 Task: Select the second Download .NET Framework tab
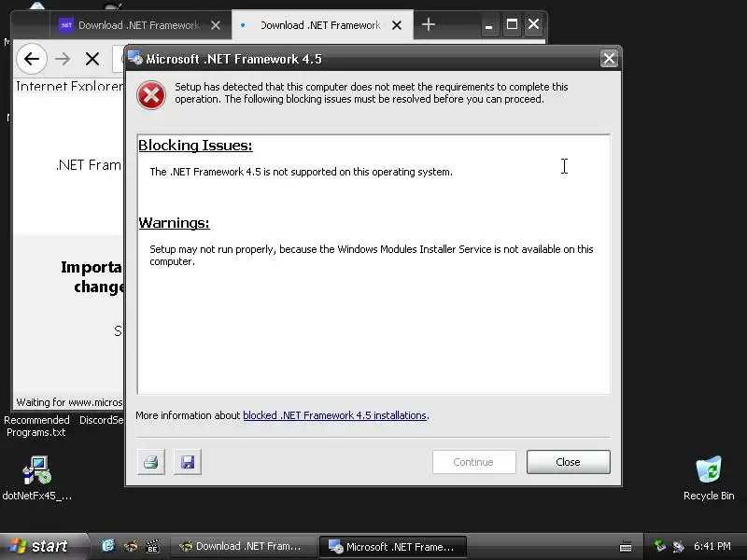tap(320, 25)
